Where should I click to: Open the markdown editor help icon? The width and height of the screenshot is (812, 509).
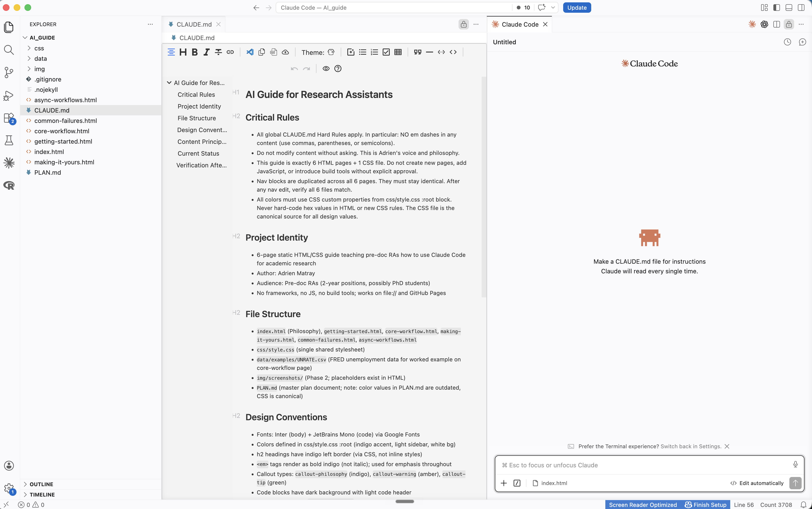pyautogui.click(x=338, y=69)
